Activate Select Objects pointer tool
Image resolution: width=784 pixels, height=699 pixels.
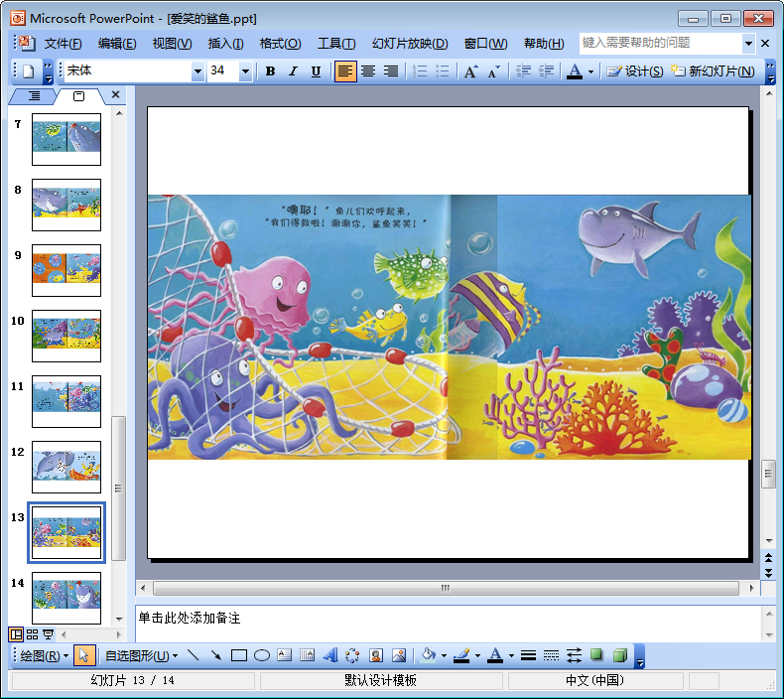click(x=84, y=655)
